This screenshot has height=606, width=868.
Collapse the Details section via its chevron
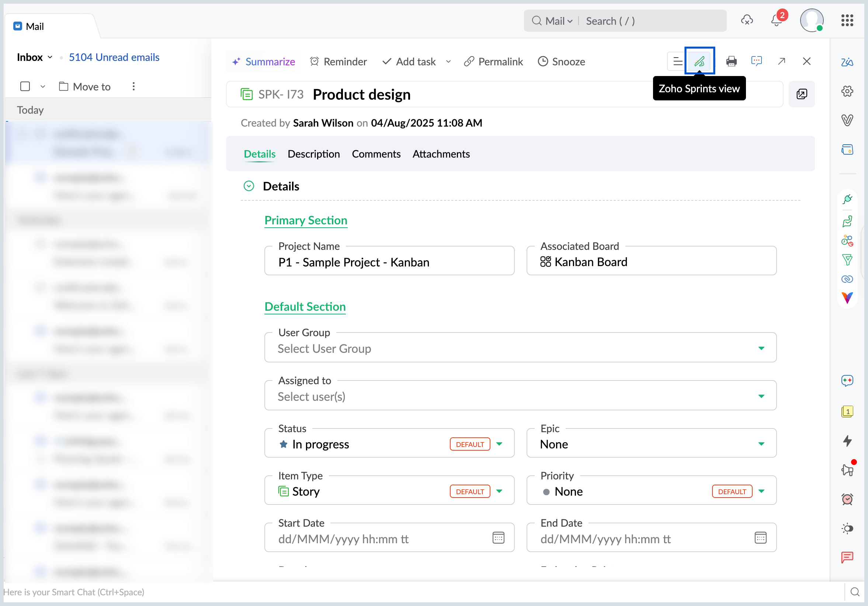[249, 186]
